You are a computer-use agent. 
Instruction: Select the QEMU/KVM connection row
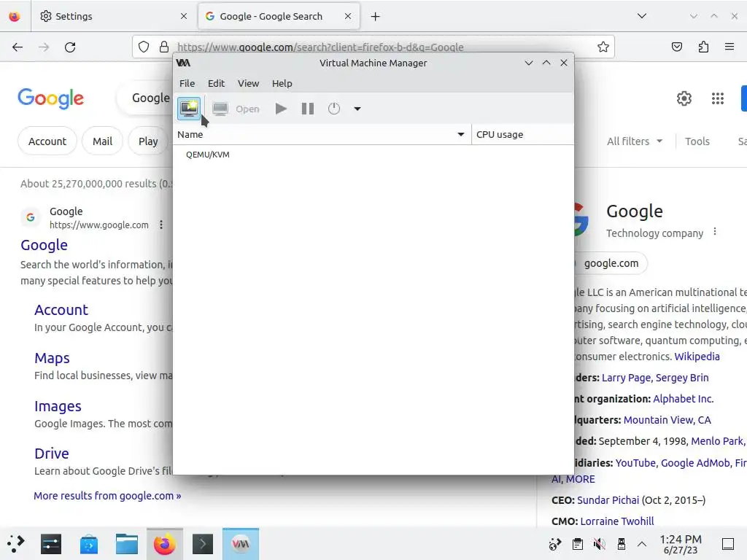click(x=373, y=155)
